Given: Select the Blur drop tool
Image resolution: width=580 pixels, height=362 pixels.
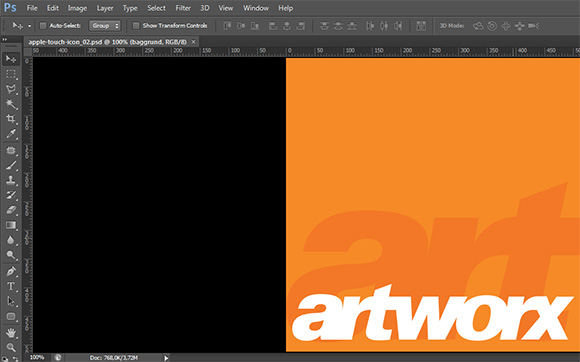Looking at the screenshot, I should pos(11,240).
